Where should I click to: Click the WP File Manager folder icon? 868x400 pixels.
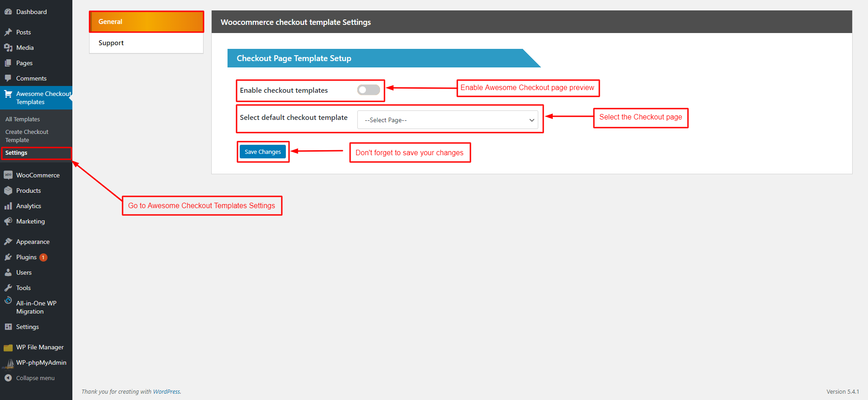click(8, 348)
